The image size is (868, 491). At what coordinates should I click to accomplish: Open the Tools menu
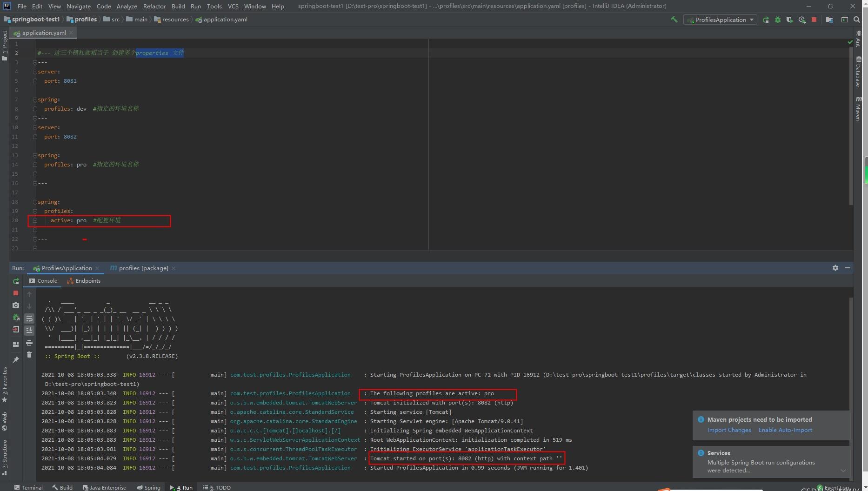click(214, 6)
